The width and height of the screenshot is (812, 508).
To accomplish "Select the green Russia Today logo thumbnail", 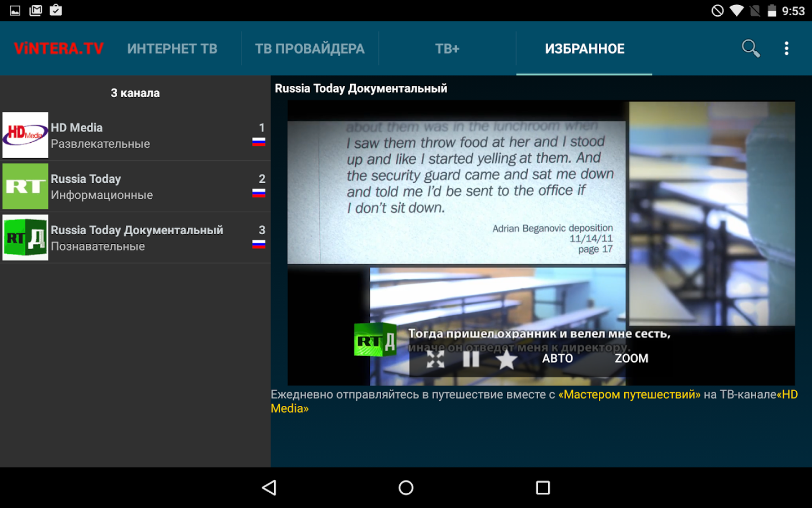I will 25,186.
